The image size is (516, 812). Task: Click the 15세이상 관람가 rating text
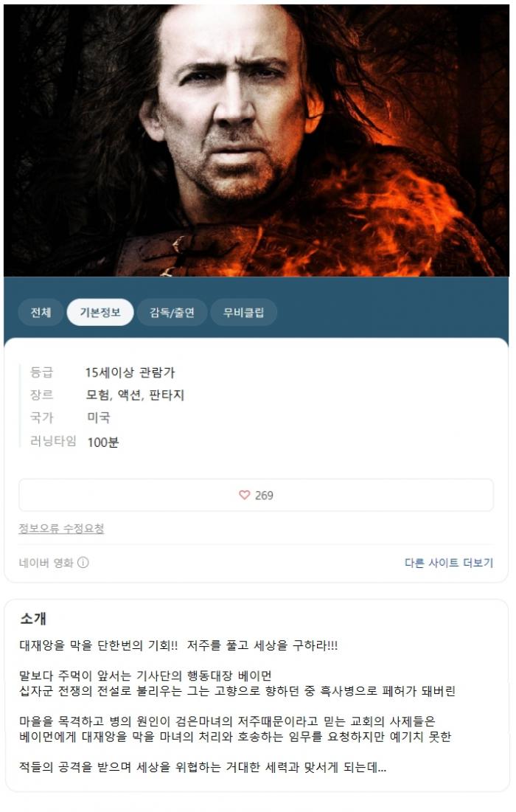[x=130, y=372]
